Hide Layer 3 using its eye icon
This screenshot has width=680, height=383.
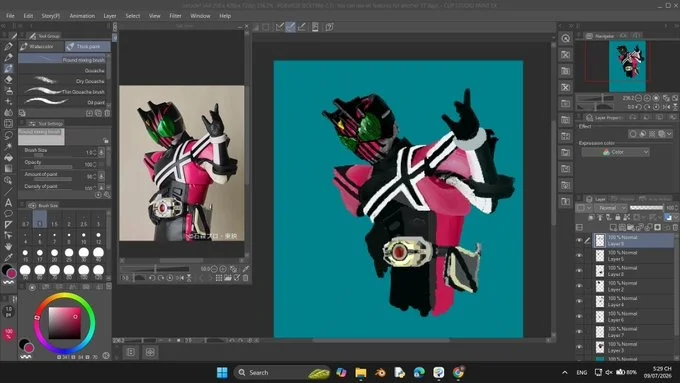(579, 347)
